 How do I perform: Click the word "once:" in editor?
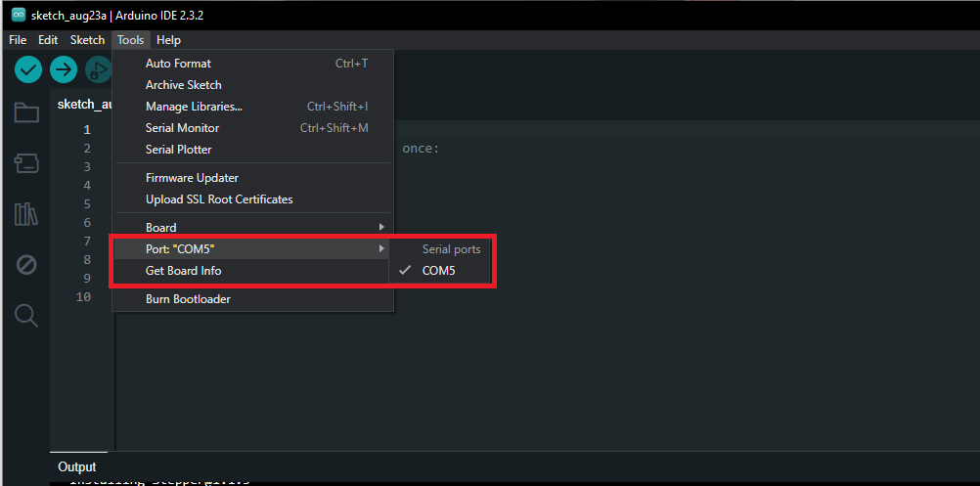point(421,149)
